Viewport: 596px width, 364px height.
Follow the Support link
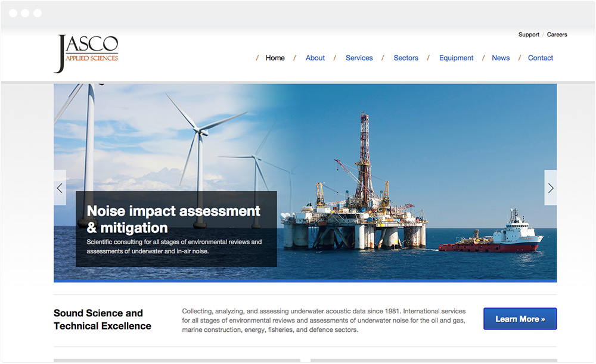click(x=529, y=35)
